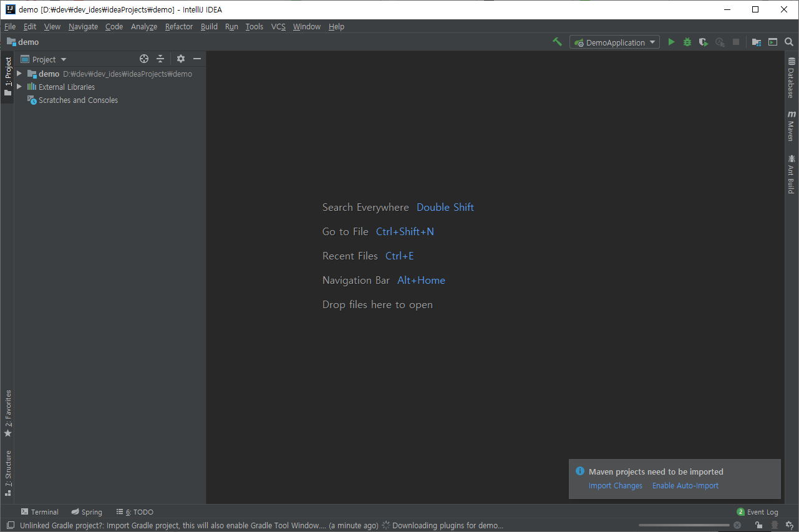The height and width of the screenshot is (532, 799).
Task: Locate file with Scroll from Source crosshair icon
Action: point(144,59)
